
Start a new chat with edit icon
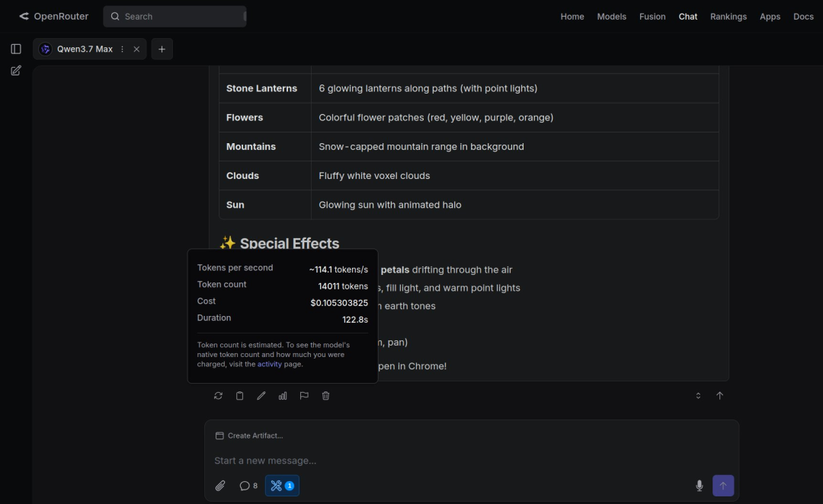click(16, 70)
